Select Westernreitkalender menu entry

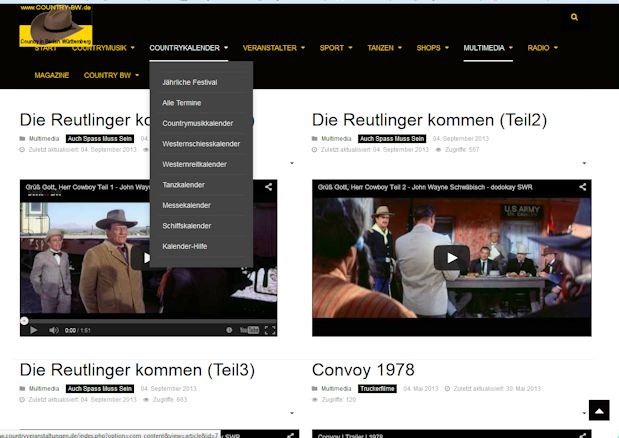[x=194, y=165]
